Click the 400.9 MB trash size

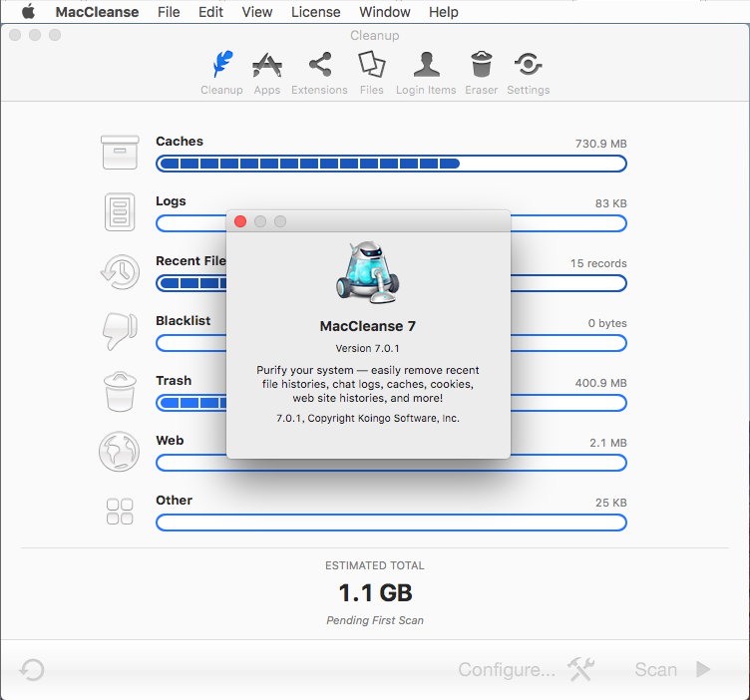pyautogui.click(x=600, y=383)
